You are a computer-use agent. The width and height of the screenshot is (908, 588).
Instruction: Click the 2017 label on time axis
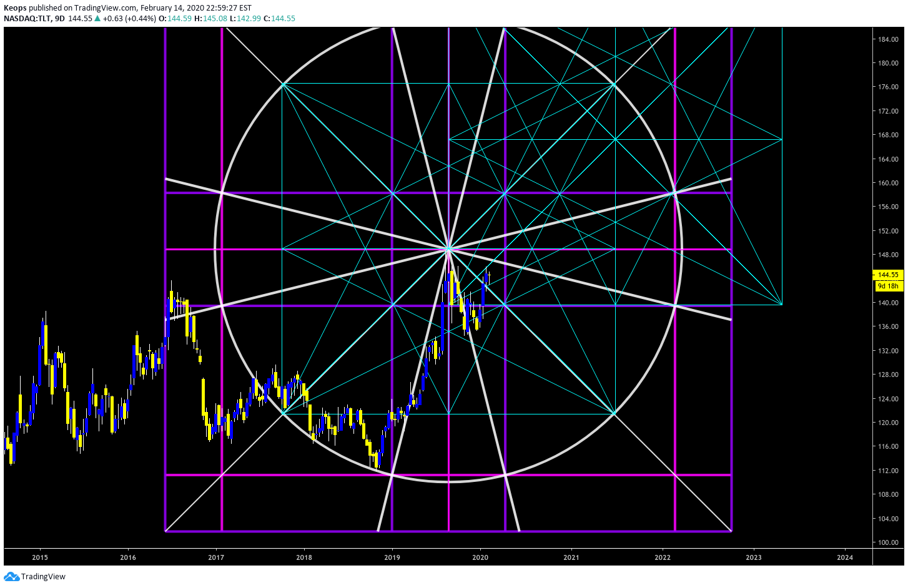pyautogui.click(x=216, y=557)
